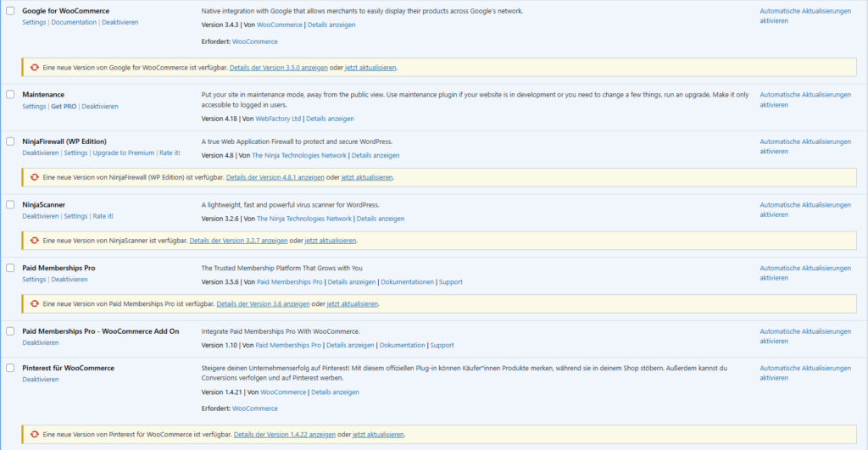The height and width of the screenshot is (450, 868).
Task: Click update icon in NinjaScanner notice
Action: [35, 240]
